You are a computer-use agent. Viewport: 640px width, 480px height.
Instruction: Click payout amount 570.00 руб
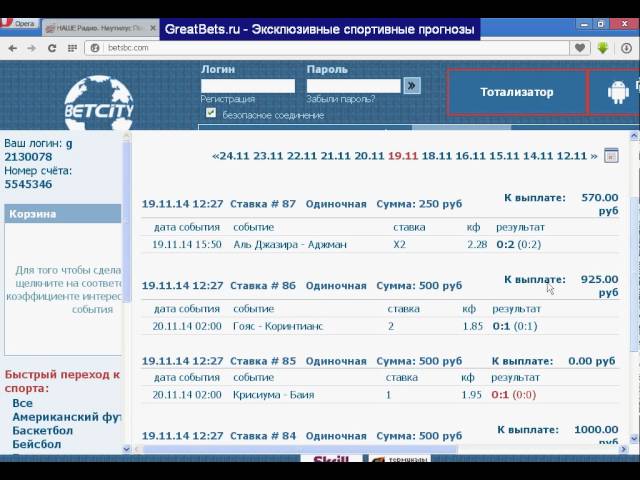click(600, 204)
